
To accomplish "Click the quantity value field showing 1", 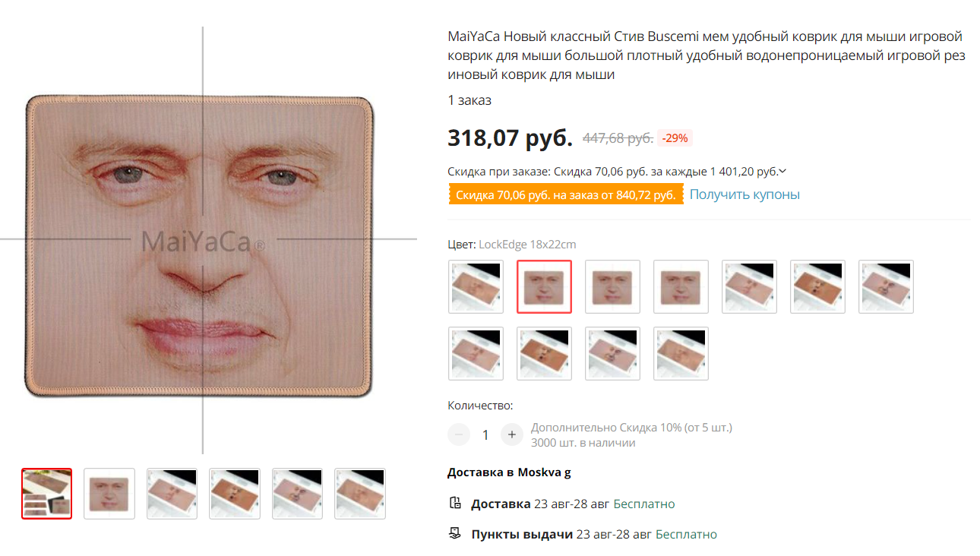I will point(485,434).
